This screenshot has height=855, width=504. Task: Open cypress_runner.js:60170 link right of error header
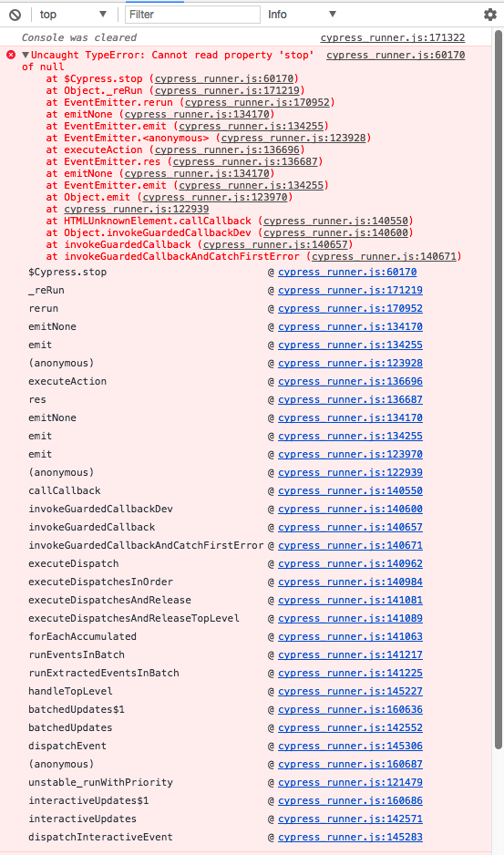[x=396, y=55]
